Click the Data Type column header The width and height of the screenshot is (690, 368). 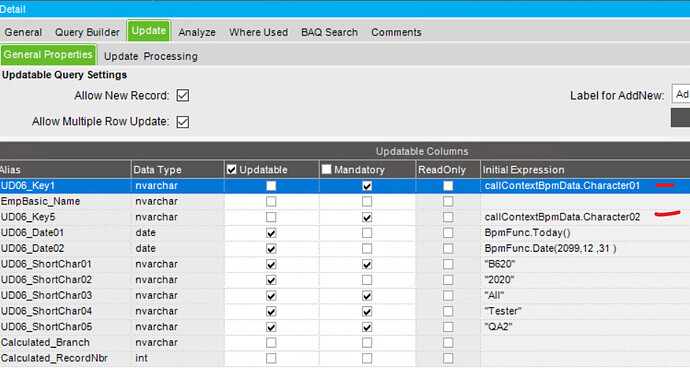point(177,169)
